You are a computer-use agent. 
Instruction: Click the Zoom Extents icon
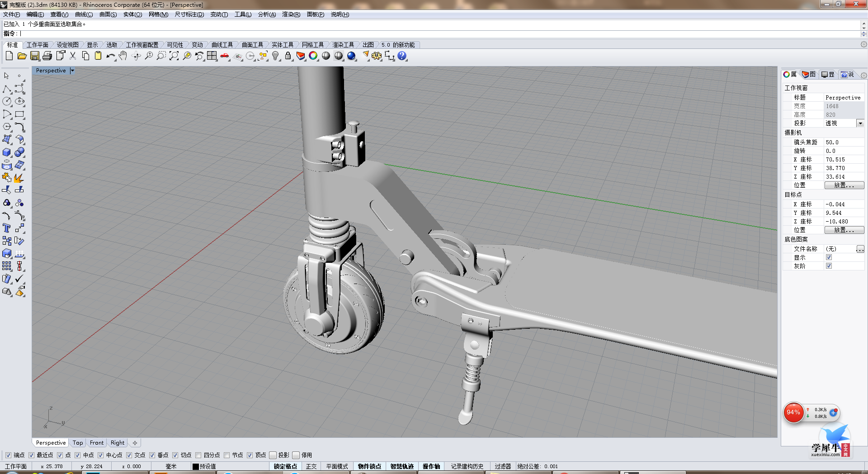coord(174,56)
